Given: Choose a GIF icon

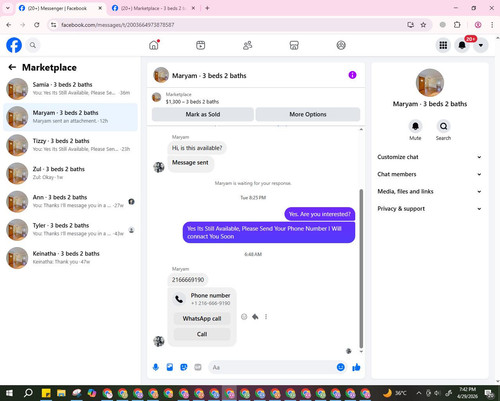Looking at the screenshot, I should [198, 367].
